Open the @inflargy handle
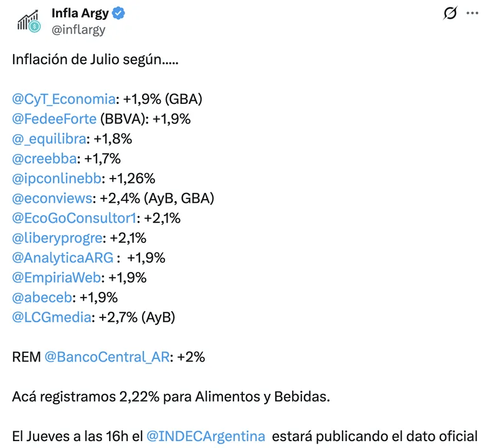The image size is (492, 448). pos(78,30)
